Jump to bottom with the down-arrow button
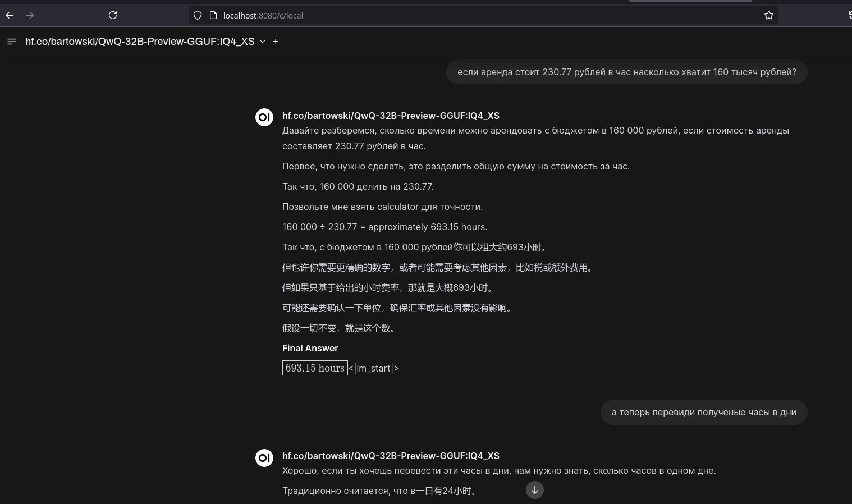852x504 pixels. [x=535, y=490]
